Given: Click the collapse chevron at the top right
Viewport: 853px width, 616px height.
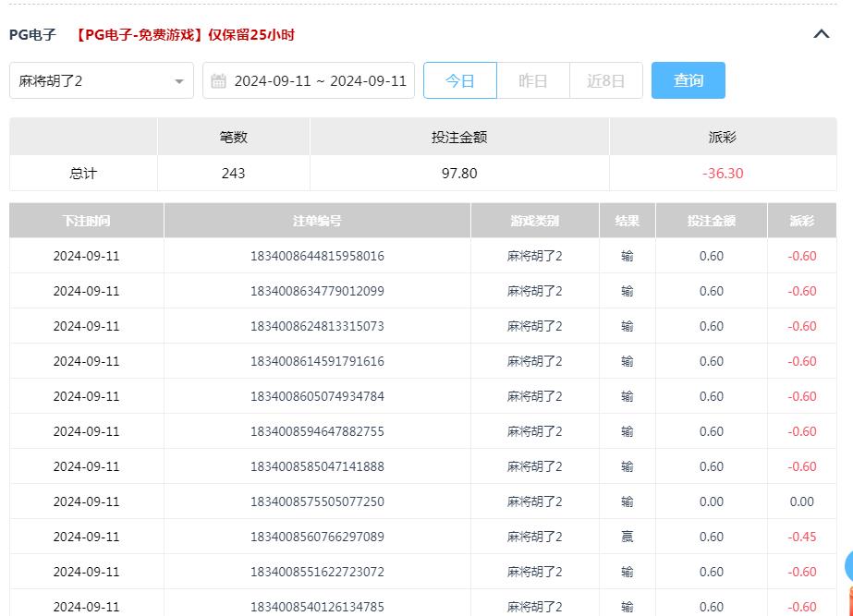Looking at the screenshot, I should tap(821, 33).
